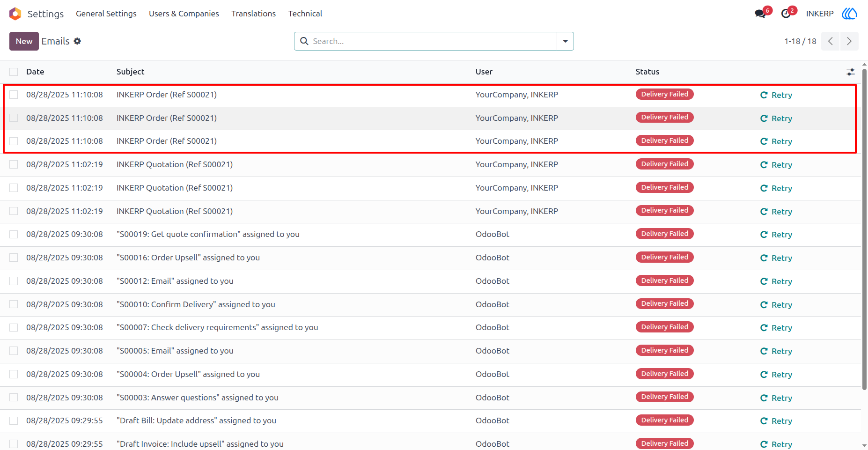This screenshot has width=868, height=450.
Task: Retry the "S00016: Order Upsell" email
Action: pyautogui.click(x=776, y=258)
